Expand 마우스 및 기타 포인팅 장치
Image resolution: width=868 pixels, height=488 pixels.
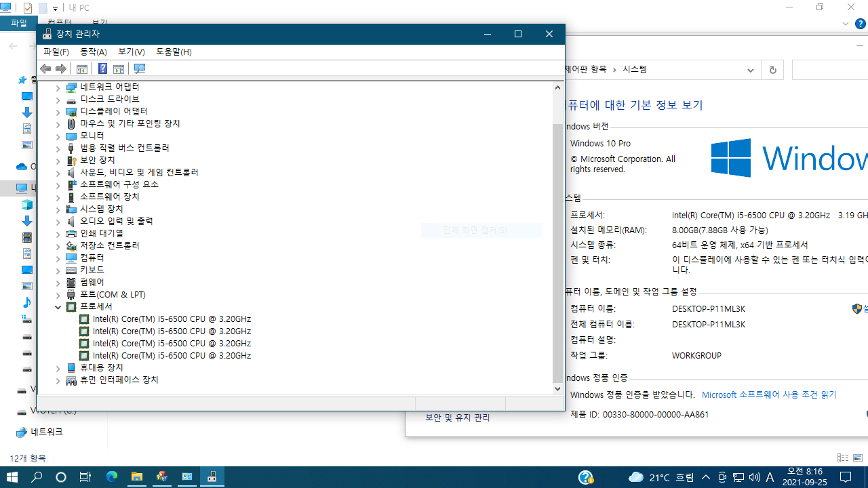[58, 124]
